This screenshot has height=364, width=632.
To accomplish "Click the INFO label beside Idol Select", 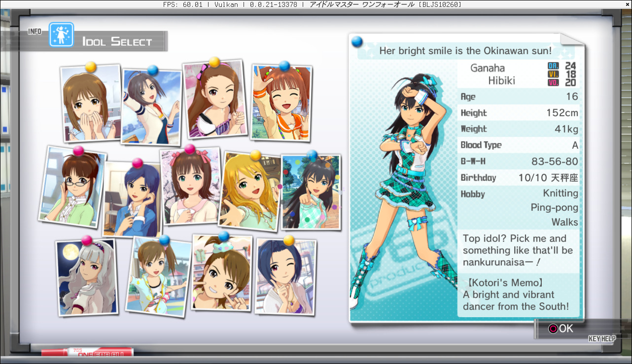I will click(35, 32).
